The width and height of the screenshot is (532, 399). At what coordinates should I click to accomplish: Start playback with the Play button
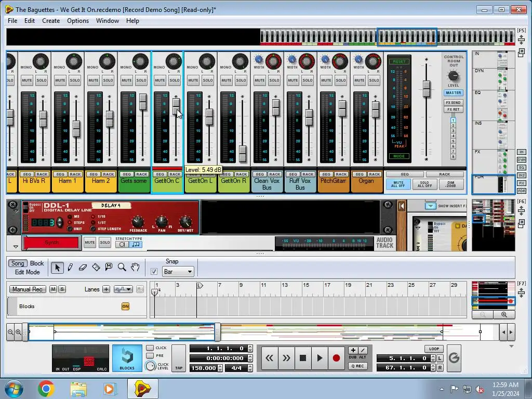[x=320, y=358]
